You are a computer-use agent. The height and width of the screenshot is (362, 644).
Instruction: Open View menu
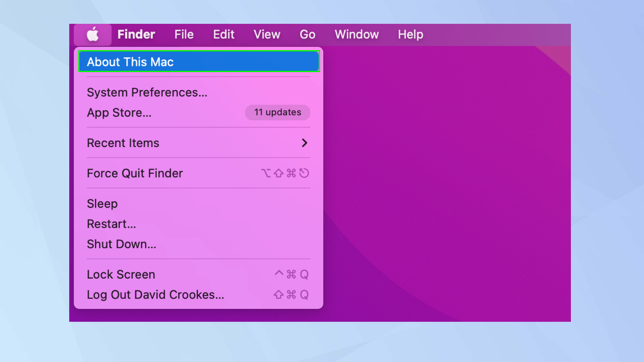pos(267,34)
